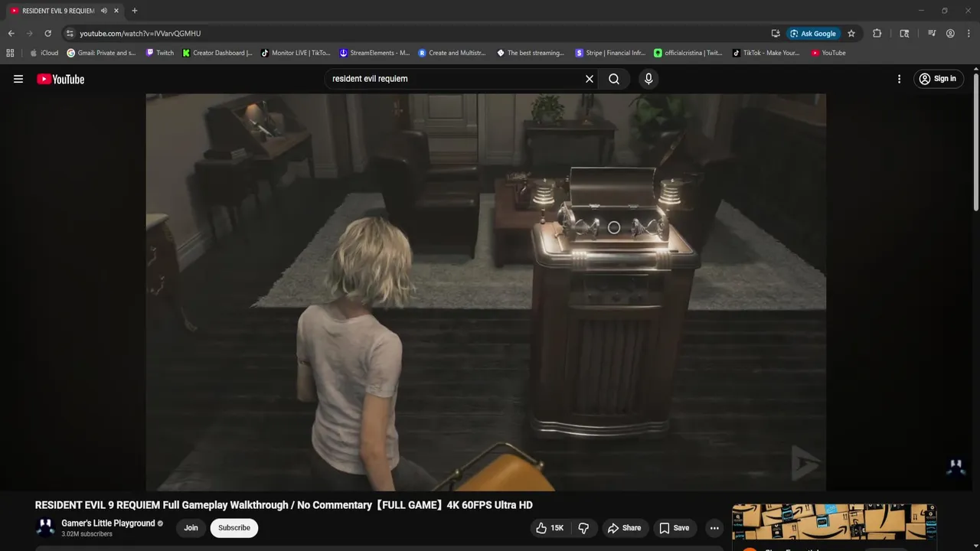Viewport: 980px width, 551px height.
Task: Open YouTube settings three-dot menu
Action: click(899, 79)
